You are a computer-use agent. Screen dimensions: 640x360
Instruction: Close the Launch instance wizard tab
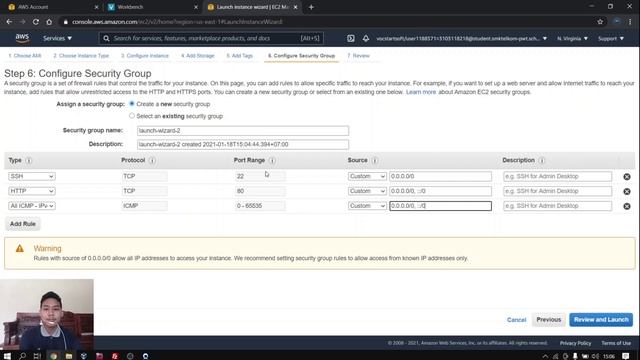click(x=296, y=7)
